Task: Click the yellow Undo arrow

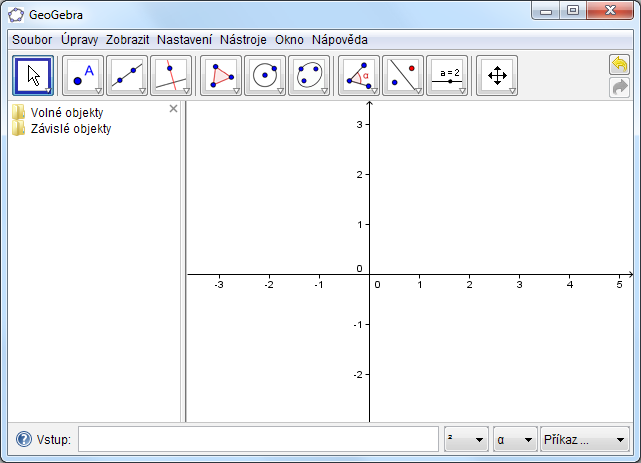Action: click(x=619, y=65)
